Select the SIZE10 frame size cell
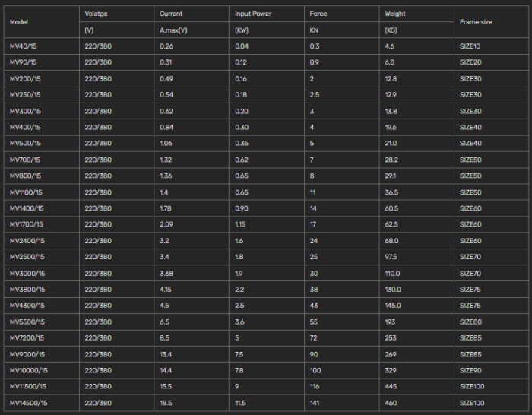The width and height of the screenshot is (532, 415). [x=470, y=46]
